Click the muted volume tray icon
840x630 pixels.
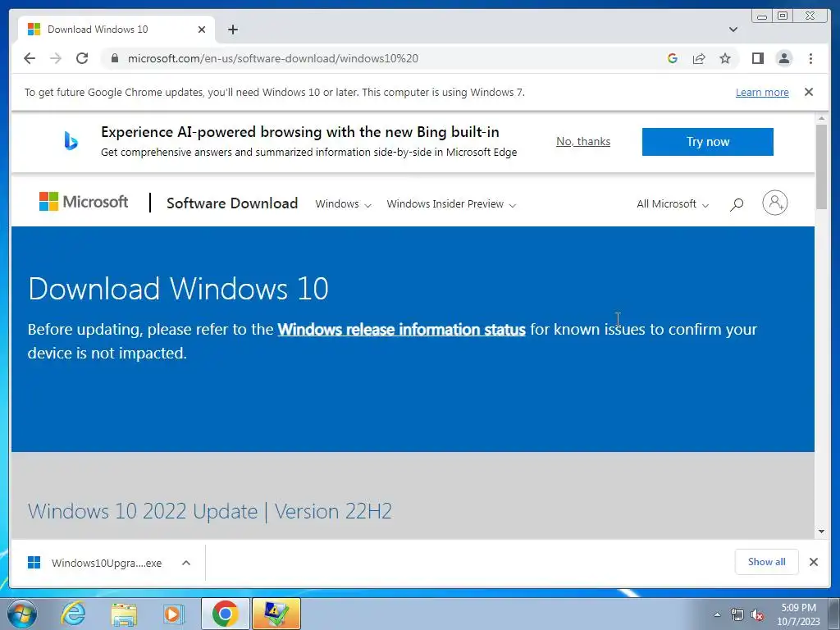coord(757,614)
